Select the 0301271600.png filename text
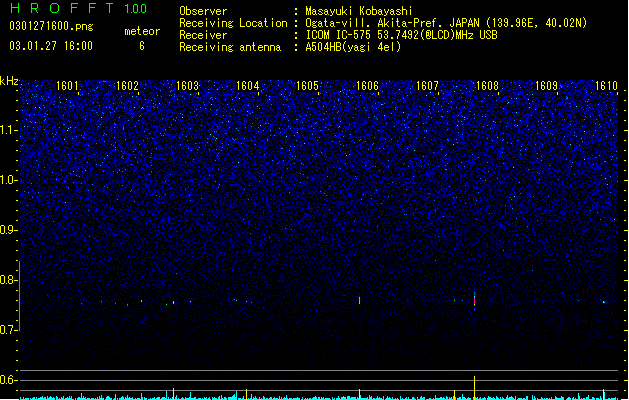Image resolution: width=629 pixels, height=400 pixels. tap(51, 27)
